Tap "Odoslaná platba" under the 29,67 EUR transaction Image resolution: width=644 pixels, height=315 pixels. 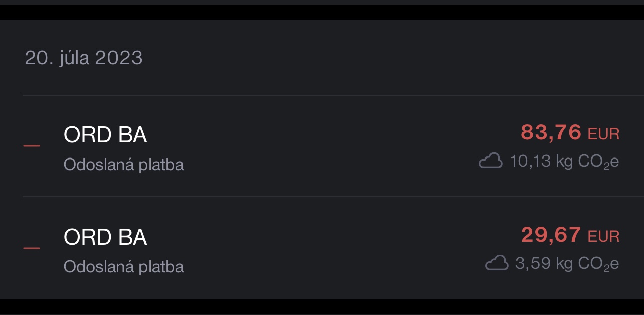click(123, 266)
